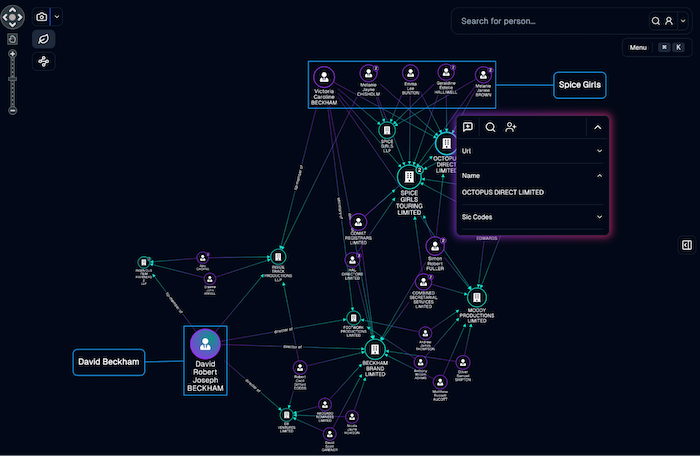
Task: Select the INSIDE TRACK PRODUCTIONS LLP node
Action: [278, 257]
